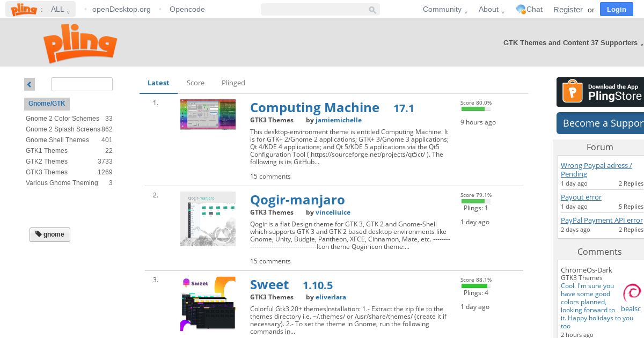This screenshot has height=338, width=644.
Task: Switch to the Score tab
Action: (195, 83)
